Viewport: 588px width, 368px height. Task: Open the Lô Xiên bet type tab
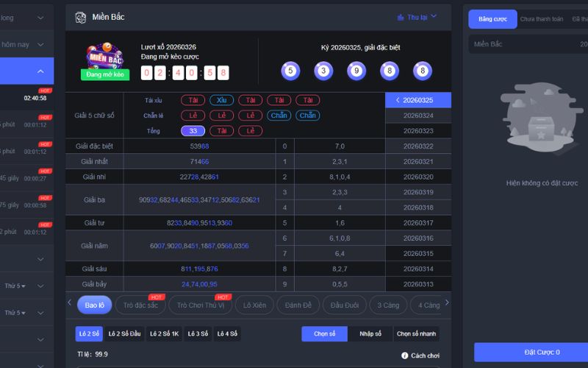click(x=256, y=305)
